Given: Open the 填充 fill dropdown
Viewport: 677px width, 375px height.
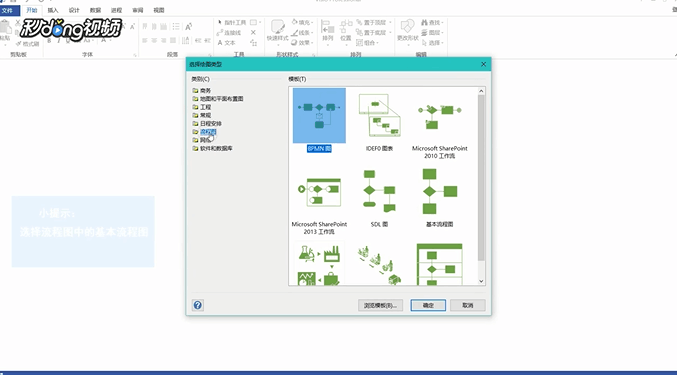Looking at the screenshot, I should (302, 22).
